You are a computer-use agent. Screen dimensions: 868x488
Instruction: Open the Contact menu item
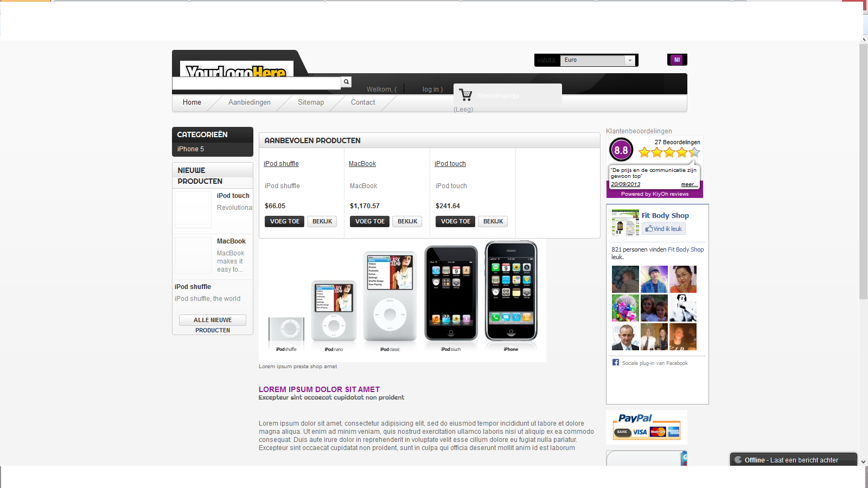pyautogui.click(x=363, y=102)
